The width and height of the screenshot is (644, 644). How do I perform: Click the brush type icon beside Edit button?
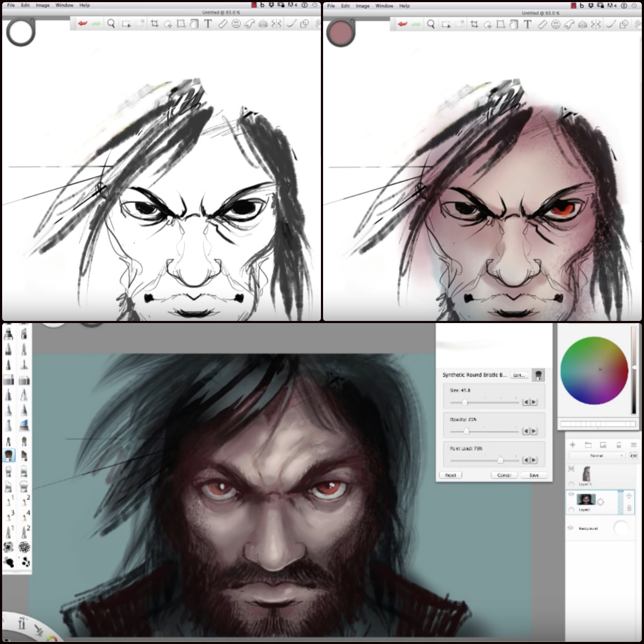(x=538, y=375)
